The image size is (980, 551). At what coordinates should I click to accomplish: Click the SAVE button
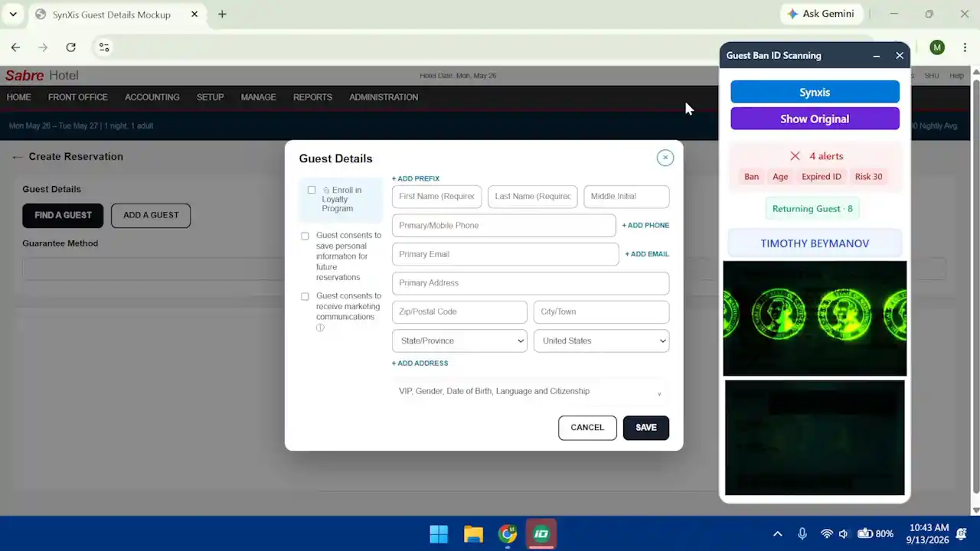[x=646, y=428]
